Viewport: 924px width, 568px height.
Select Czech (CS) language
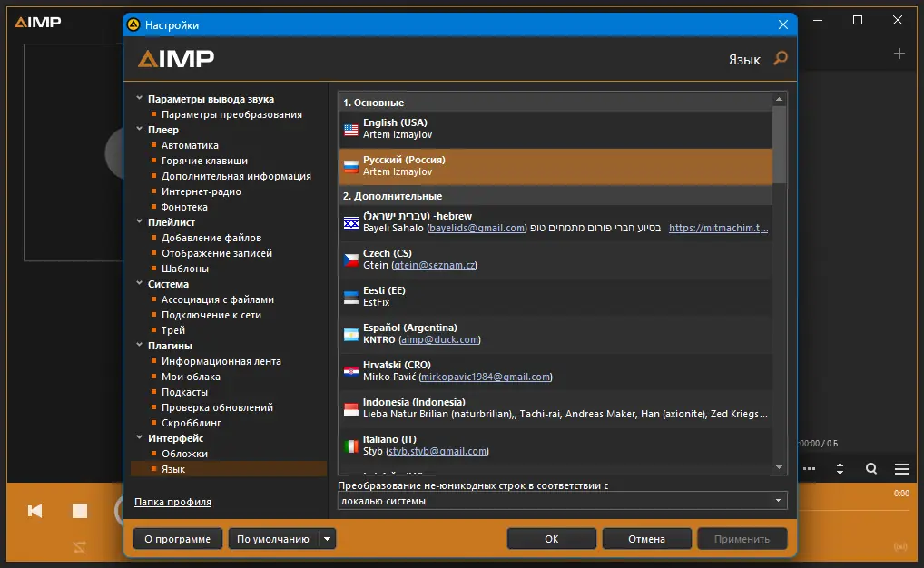point(555,260)
